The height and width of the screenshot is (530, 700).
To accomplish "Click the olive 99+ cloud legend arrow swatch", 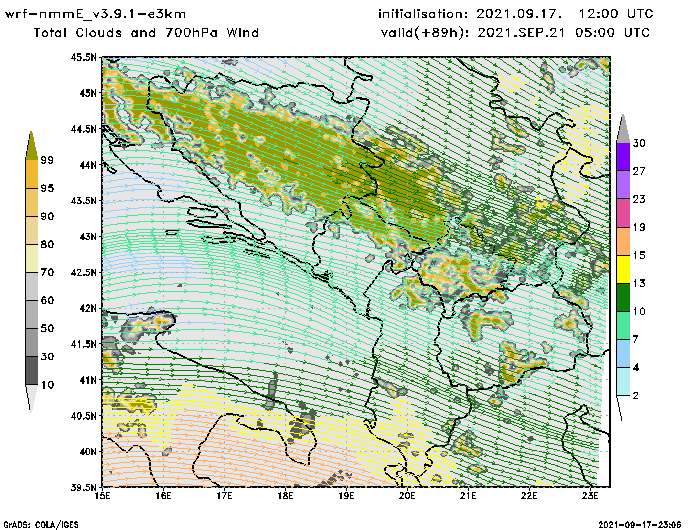I will pyautogui.click(x=31, y=146).
